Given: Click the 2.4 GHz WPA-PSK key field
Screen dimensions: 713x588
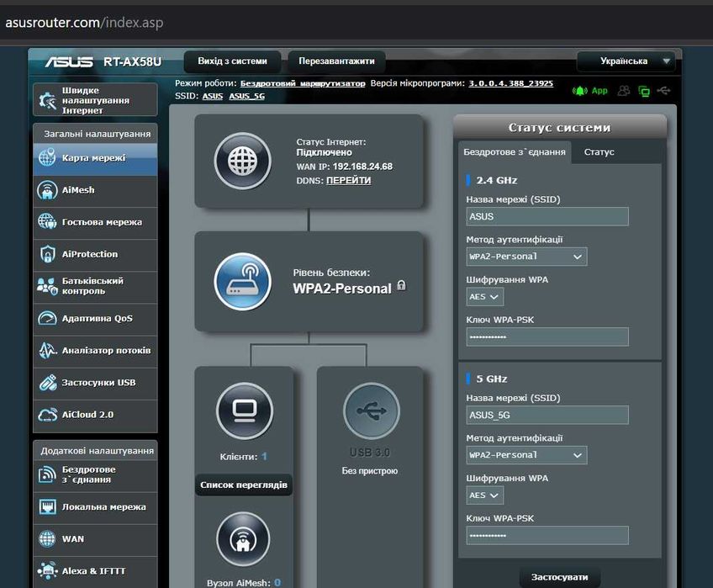Looking at the screenshot, I should click(x=547, y=336).
